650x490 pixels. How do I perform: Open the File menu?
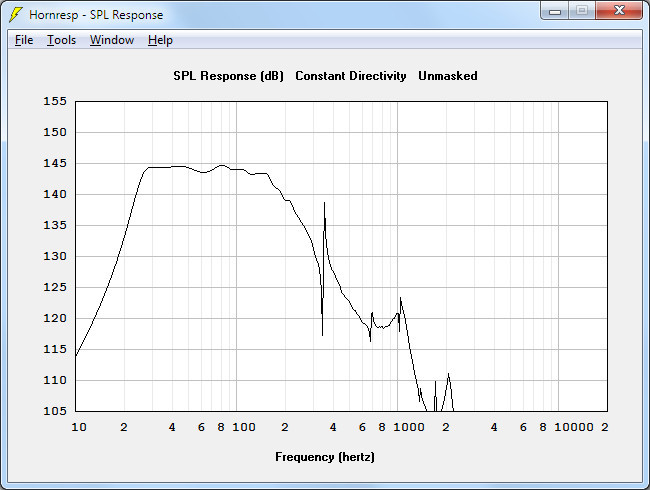click(x=24, y=40)
